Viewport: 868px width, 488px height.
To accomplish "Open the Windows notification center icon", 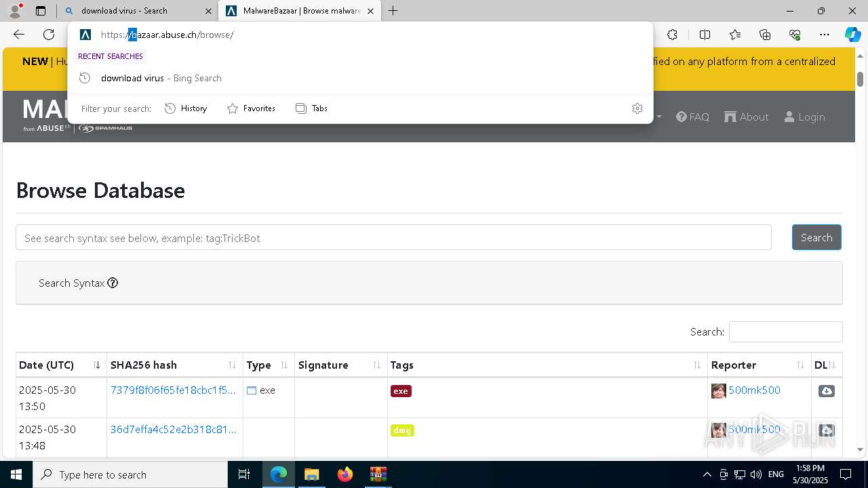I will 846,474.
